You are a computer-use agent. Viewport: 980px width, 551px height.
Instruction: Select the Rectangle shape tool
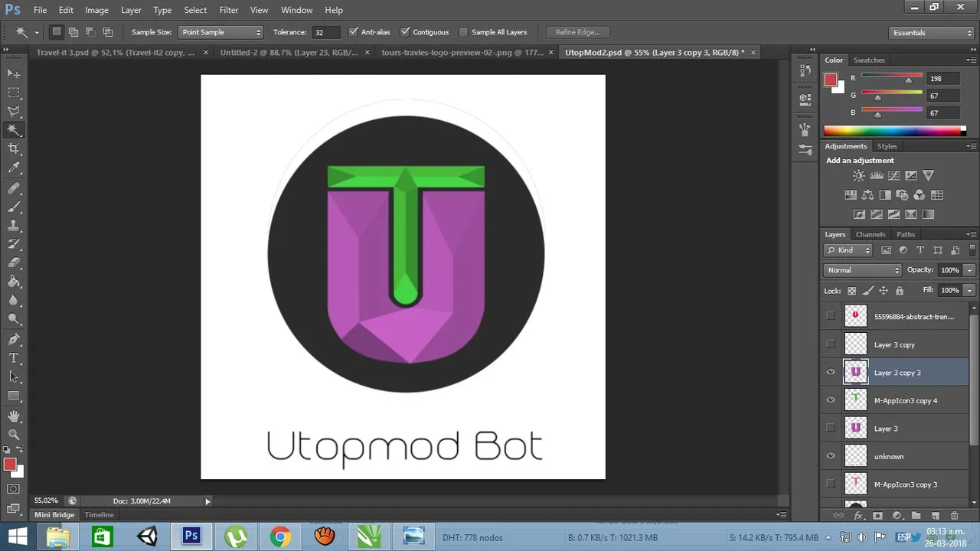14,396
